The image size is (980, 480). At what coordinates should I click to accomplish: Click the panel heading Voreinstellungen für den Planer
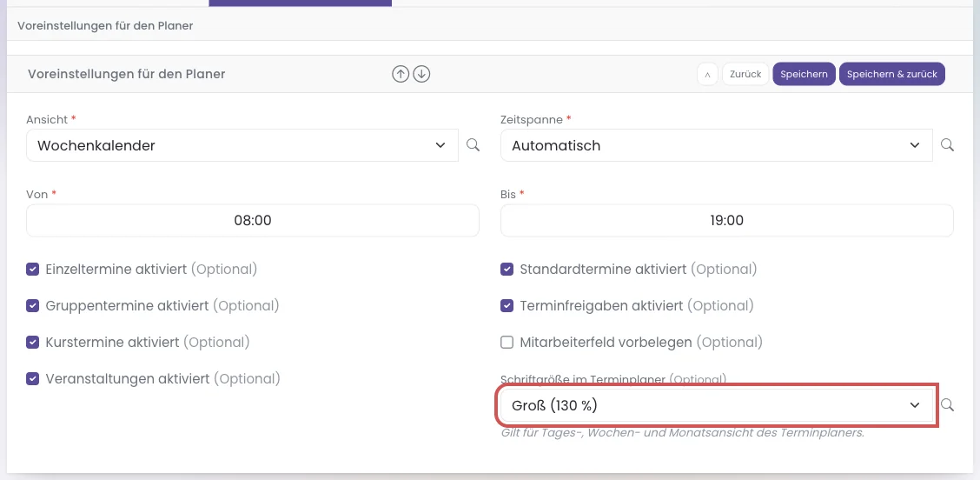126,74
